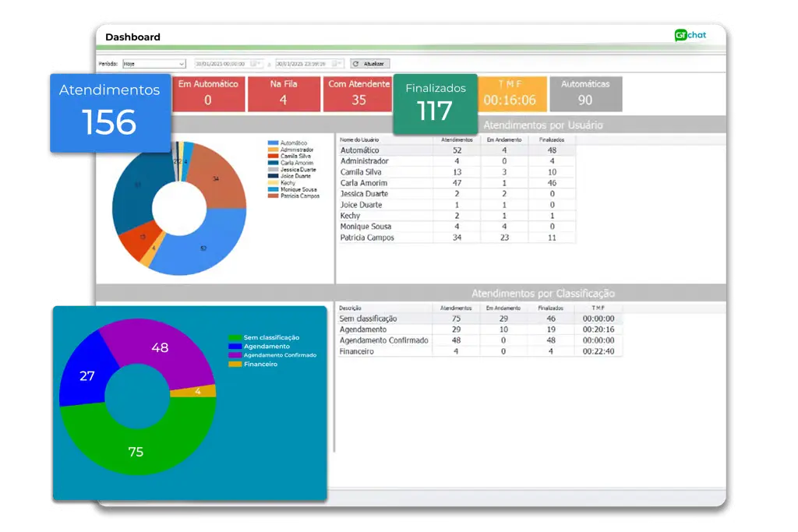Click the end date field dropdown arrow
798x532 pixels.
coord(341,64)
